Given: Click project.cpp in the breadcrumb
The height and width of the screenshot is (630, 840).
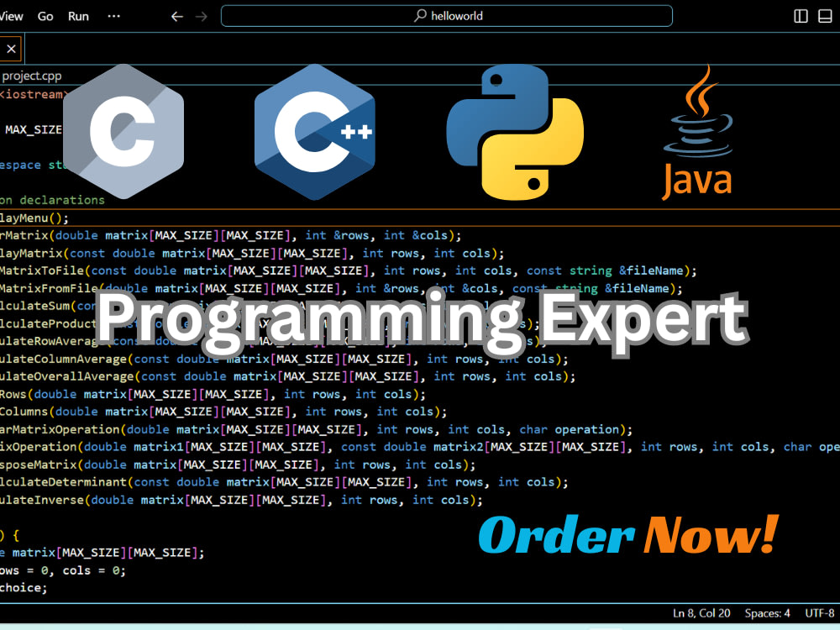Looking at the screenshot, I should click(32, 76).
